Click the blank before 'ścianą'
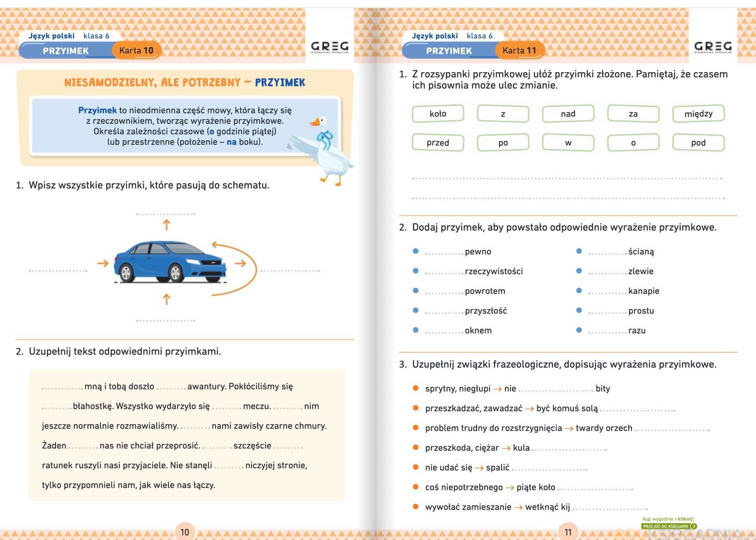The width and height of the screenshot is (756, 540). pos(607,252)
